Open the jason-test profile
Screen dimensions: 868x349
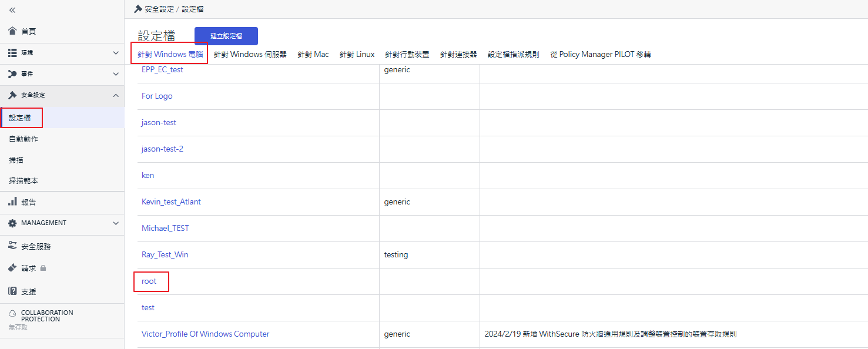[x=159, y=122]
